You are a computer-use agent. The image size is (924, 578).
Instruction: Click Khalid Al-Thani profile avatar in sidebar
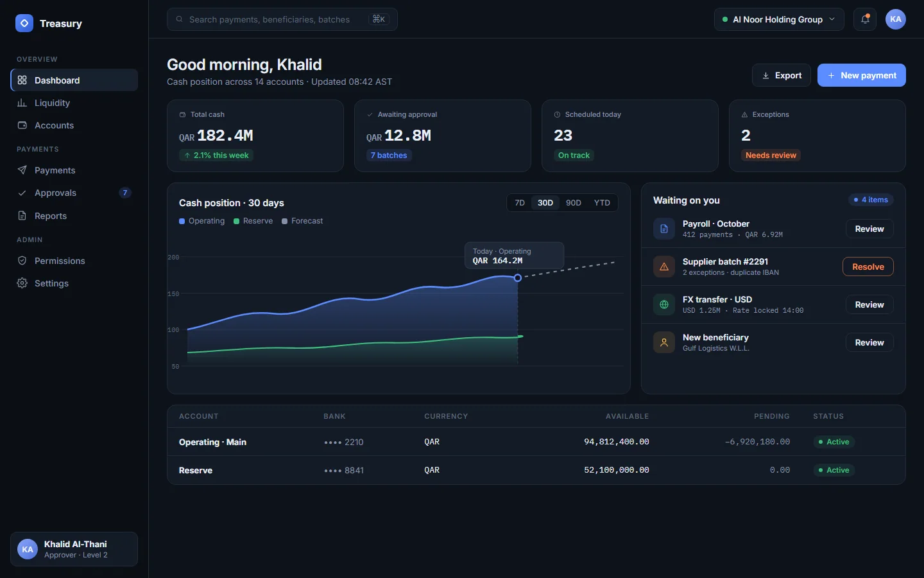[28, 549]
